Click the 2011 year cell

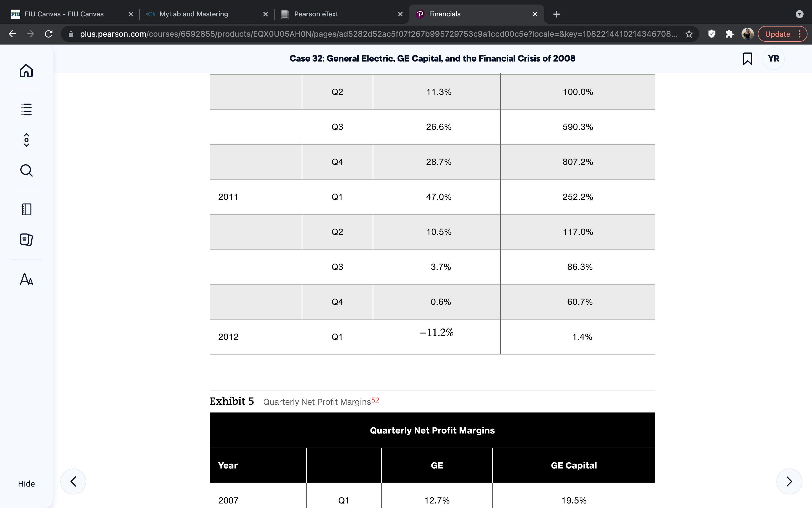tap(256, 196)
